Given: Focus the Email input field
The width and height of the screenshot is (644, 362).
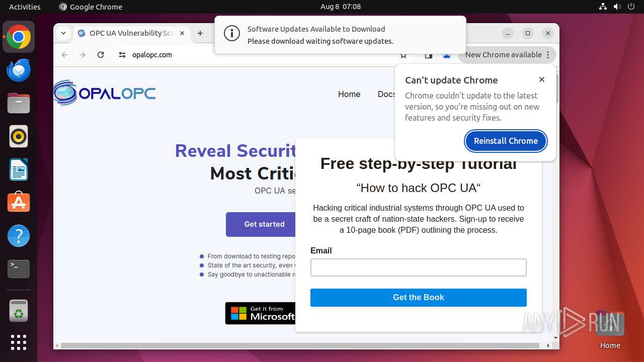Looking at the screenshot, I should tap(419, 267).
